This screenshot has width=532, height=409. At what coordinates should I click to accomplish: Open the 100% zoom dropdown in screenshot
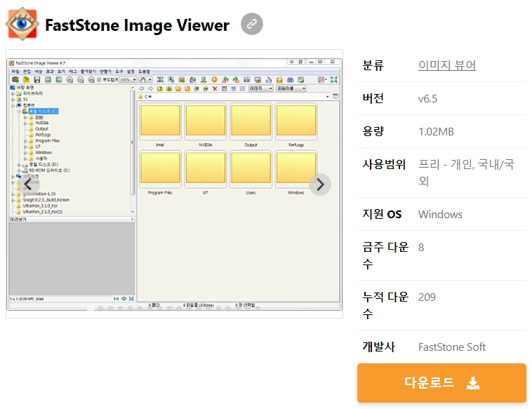pyautogui.click(x=128, y=79)
